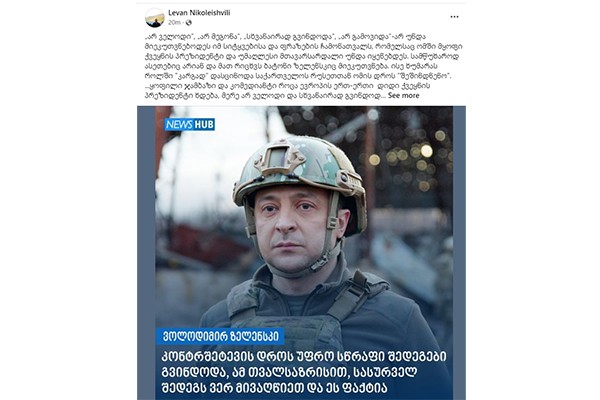The height and width of the screenshot is (400, 600).
Task: Click the helmet in the photo
Action: pos(300,173)
